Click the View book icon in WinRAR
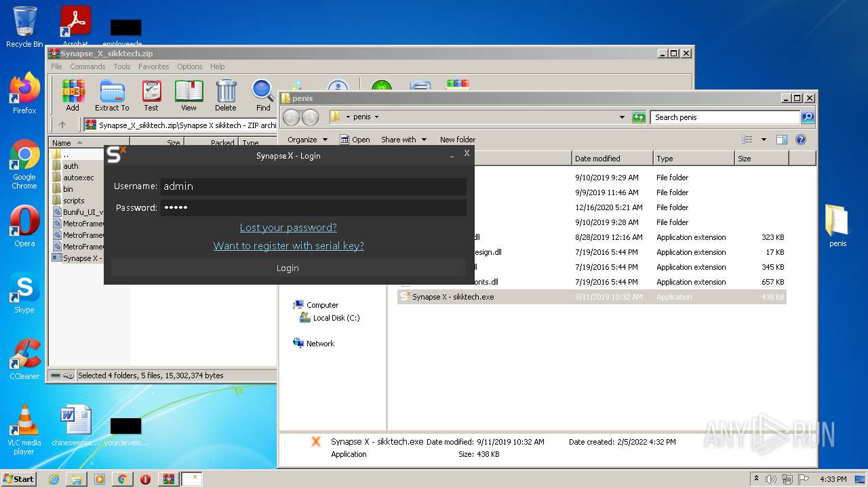 point(189,95)
